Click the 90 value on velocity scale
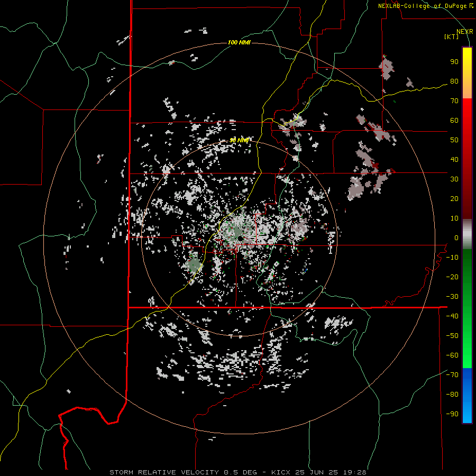The height and width of the screenshot is (476, 476). coord(454,62)
